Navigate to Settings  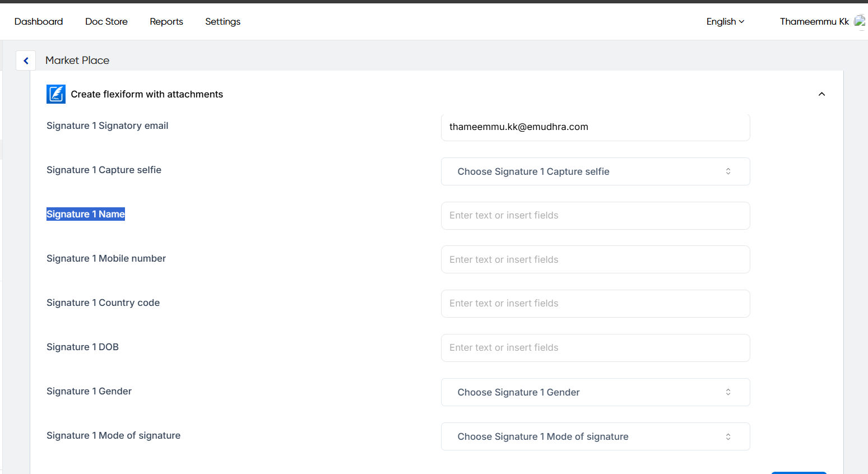click(x=222, y=21)
